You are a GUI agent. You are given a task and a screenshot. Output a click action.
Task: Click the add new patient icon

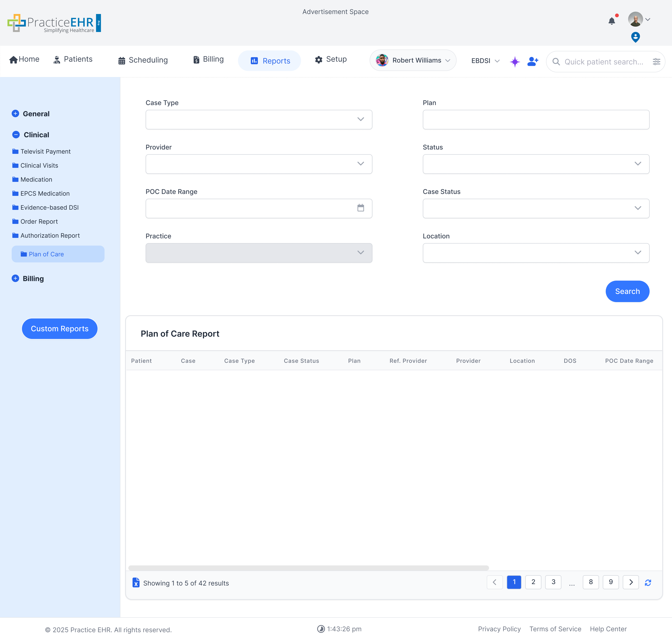(532, 61)
